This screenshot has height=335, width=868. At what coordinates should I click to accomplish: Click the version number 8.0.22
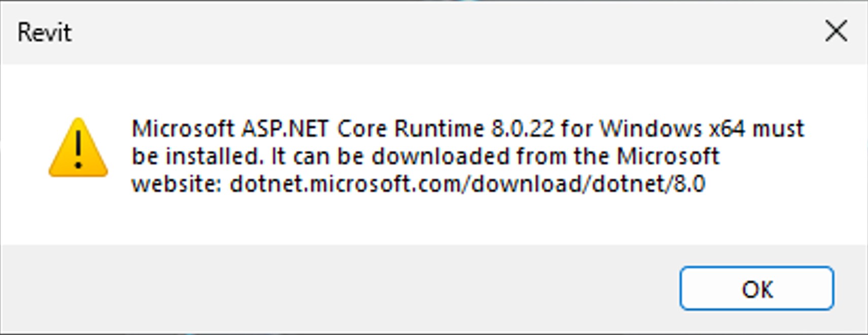coord(522,129)
